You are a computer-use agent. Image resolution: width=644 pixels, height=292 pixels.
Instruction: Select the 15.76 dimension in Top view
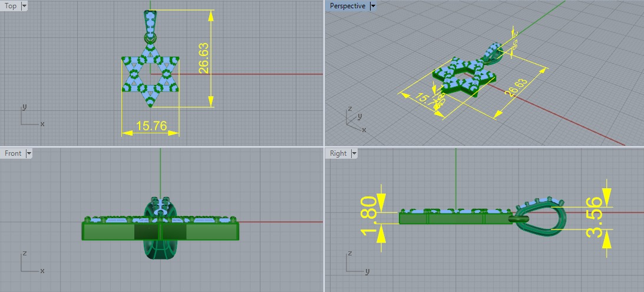pos(151,126)
